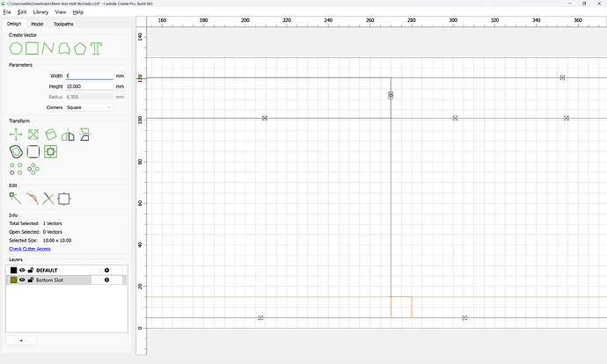607x364 pixels.
Task: Click the Check Cutter Access link
Action: (30, 249)
